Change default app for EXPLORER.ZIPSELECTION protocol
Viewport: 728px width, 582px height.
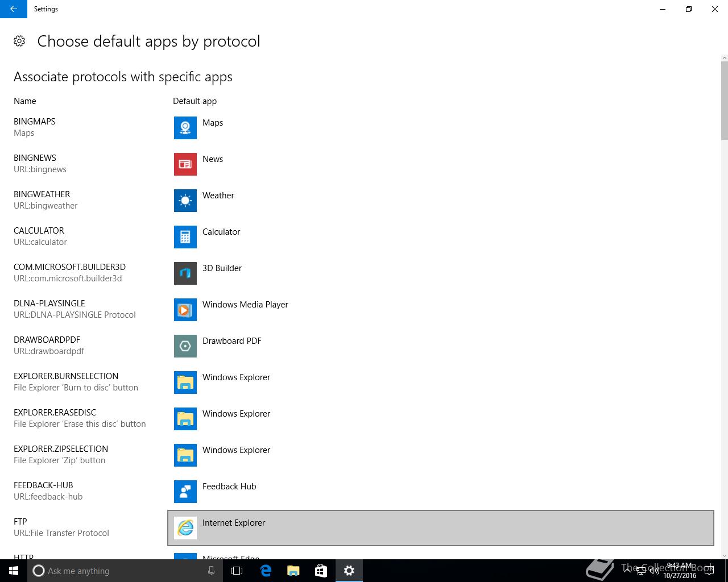click(x=441, y=455)
